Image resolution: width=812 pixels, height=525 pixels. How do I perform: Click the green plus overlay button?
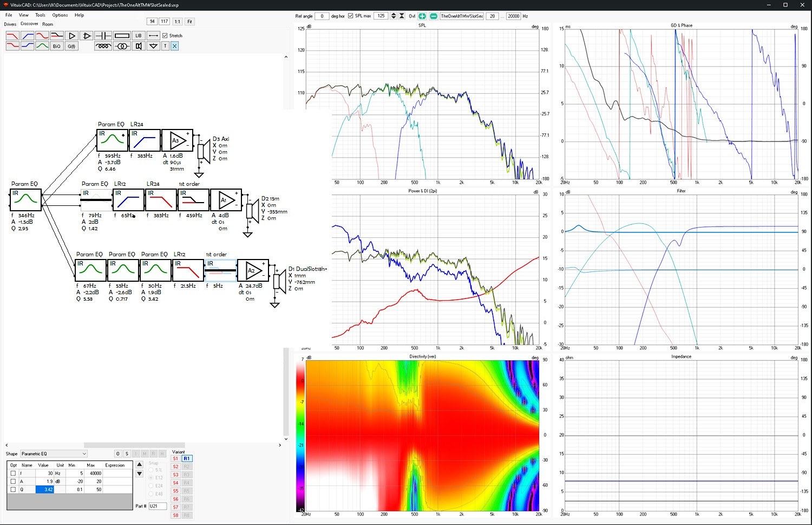point(422,16)
